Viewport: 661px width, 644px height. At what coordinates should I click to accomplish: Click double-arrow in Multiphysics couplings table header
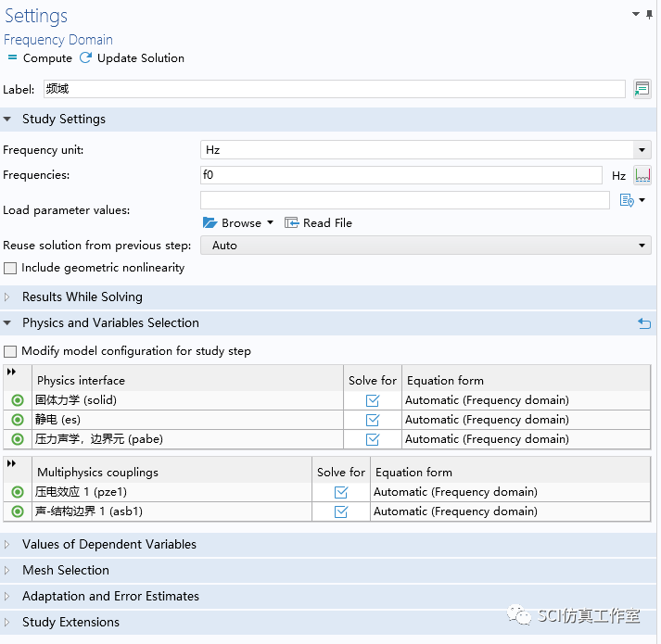[x=12, y=463]
